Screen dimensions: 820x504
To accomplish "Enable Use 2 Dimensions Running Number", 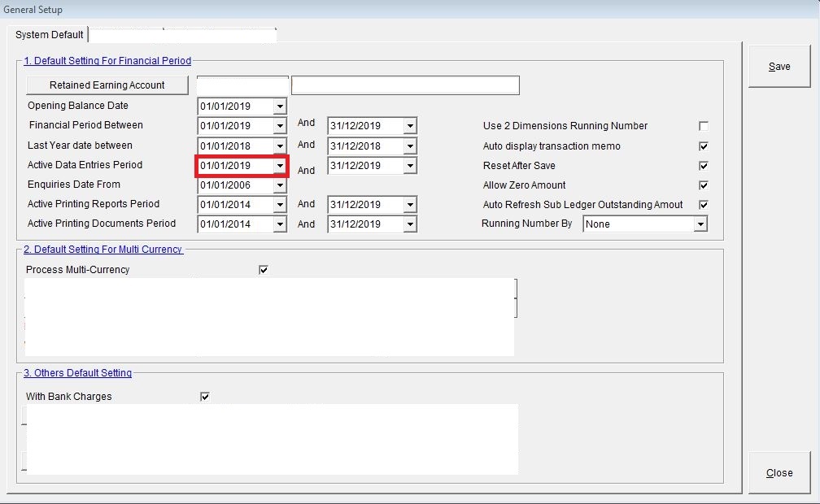I will point(704,126).
